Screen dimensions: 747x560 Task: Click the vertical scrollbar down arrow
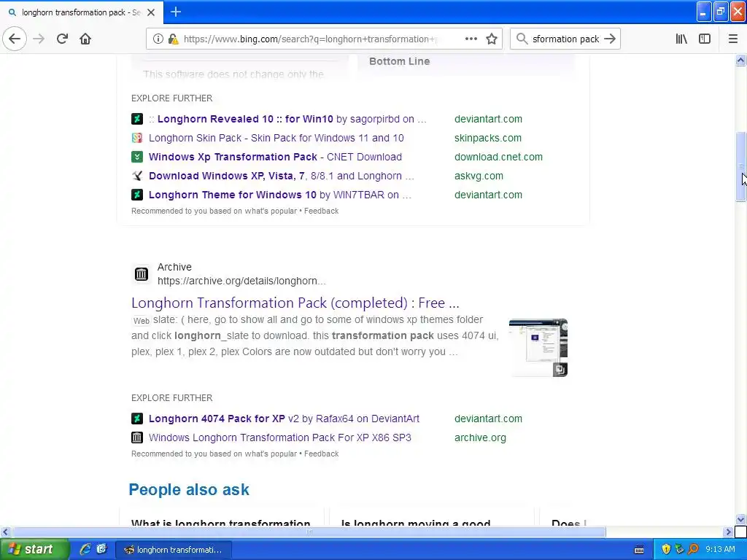[741, 519]
